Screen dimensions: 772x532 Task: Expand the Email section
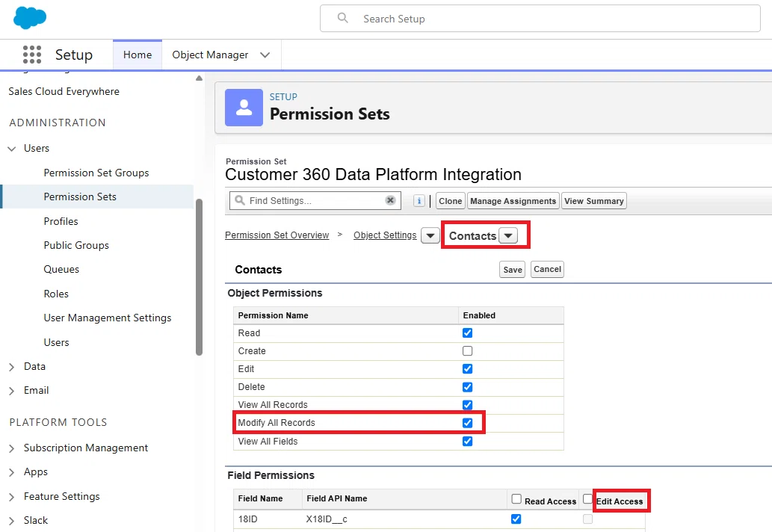coord(12,391)
